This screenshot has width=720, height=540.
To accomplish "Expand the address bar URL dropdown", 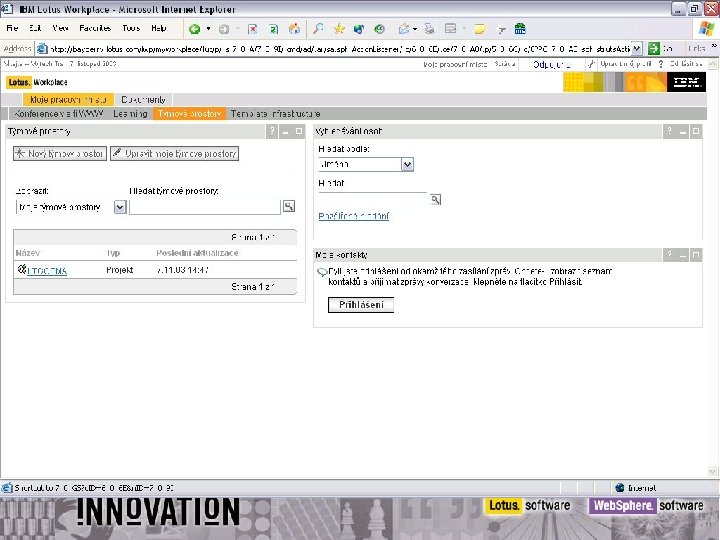I will click(x=637, y=49).
